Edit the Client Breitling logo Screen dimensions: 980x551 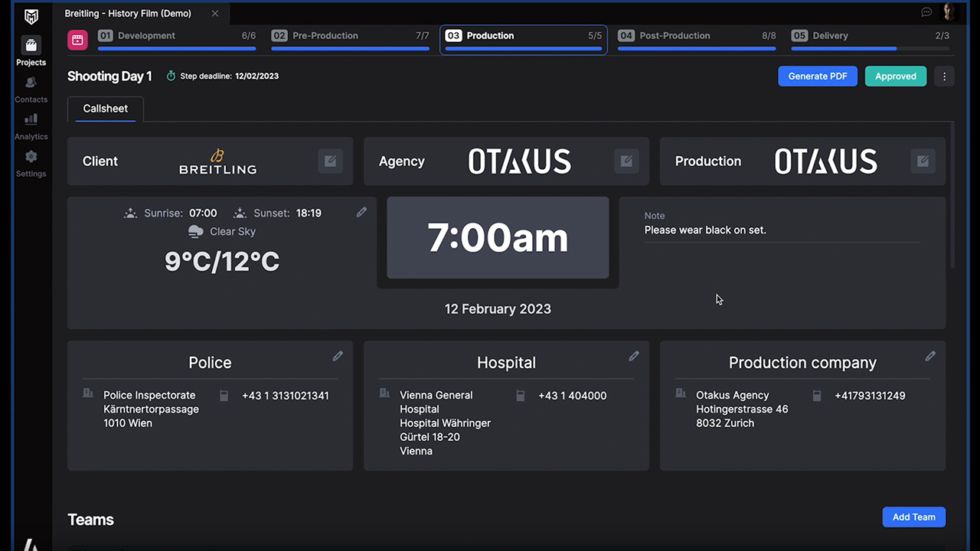[x=330, y=161]
